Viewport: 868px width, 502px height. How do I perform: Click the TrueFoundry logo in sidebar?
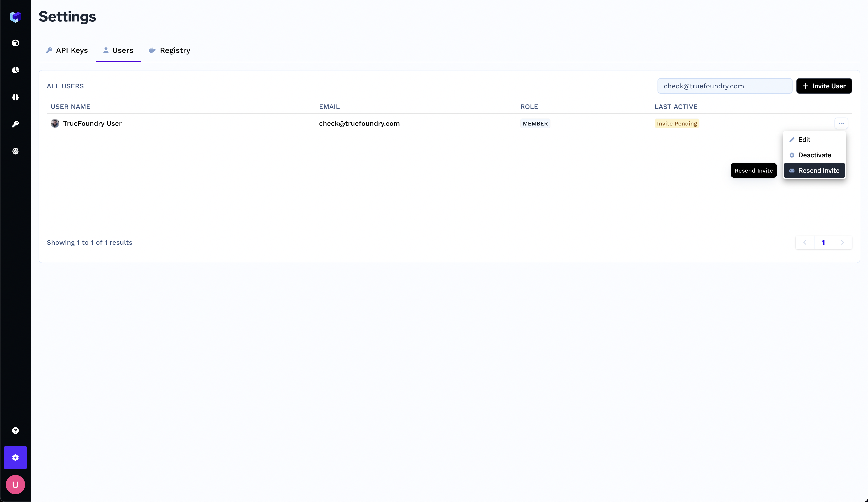[15, 17]
